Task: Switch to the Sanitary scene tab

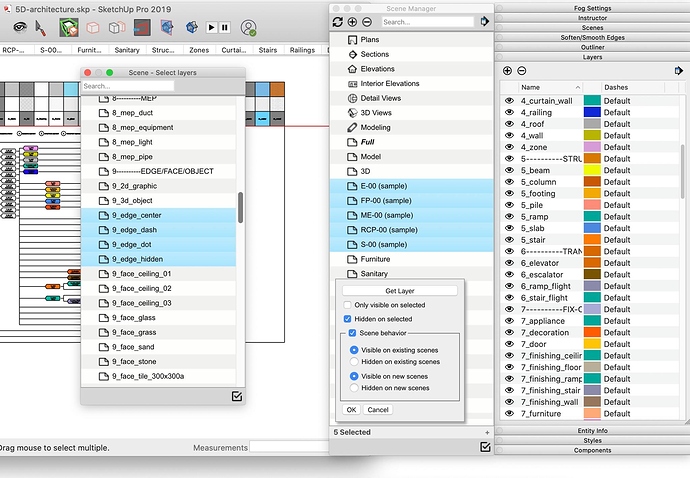Action: tap(127, 50)
